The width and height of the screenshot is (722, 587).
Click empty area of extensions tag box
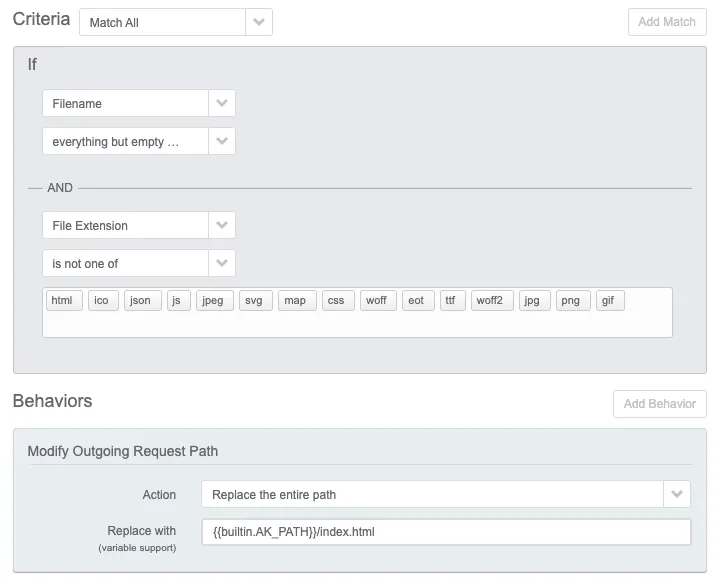click(x=350, y=325)
